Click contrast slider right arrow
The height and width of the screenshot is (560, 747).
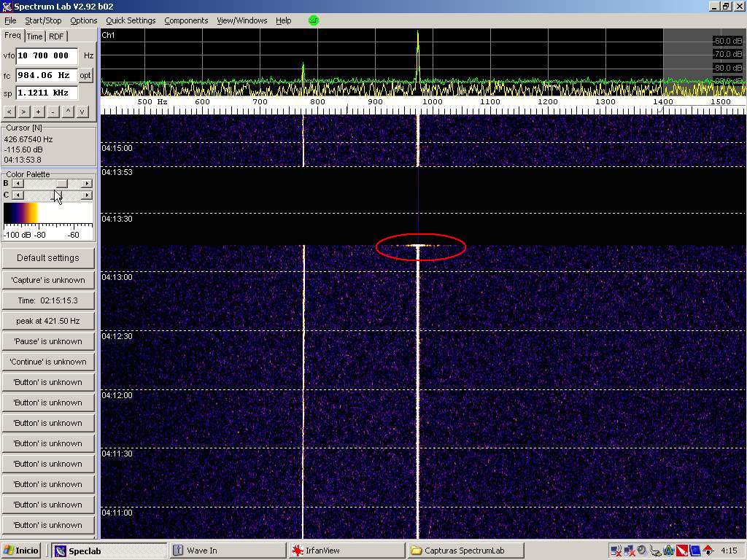point(87,195)
